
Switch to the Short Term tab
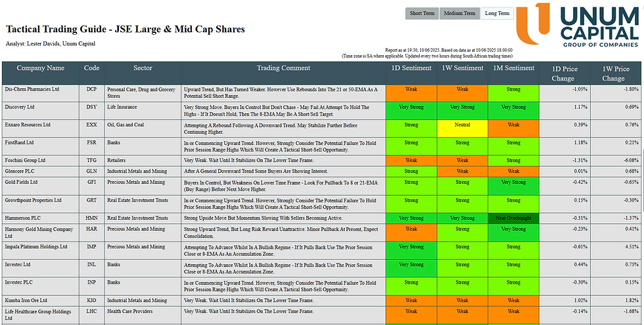pyautogui.click(x=422, y=13)
